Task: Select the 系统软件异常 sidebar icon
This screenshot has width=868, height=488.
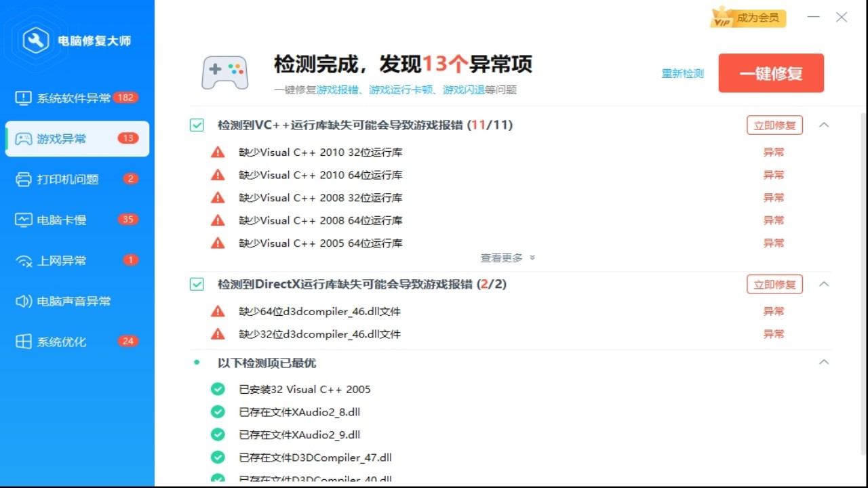Action: [x=22, y=98]
